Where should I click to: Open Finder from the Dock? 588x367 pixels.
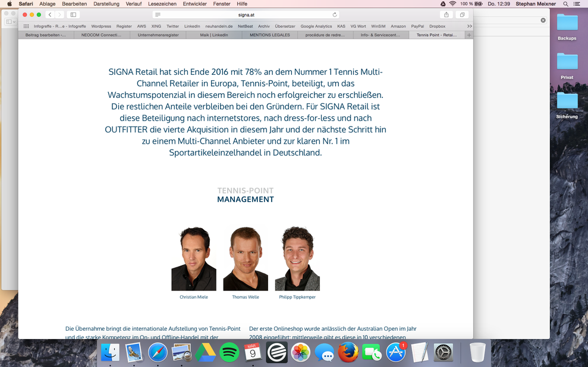[110, 352]
